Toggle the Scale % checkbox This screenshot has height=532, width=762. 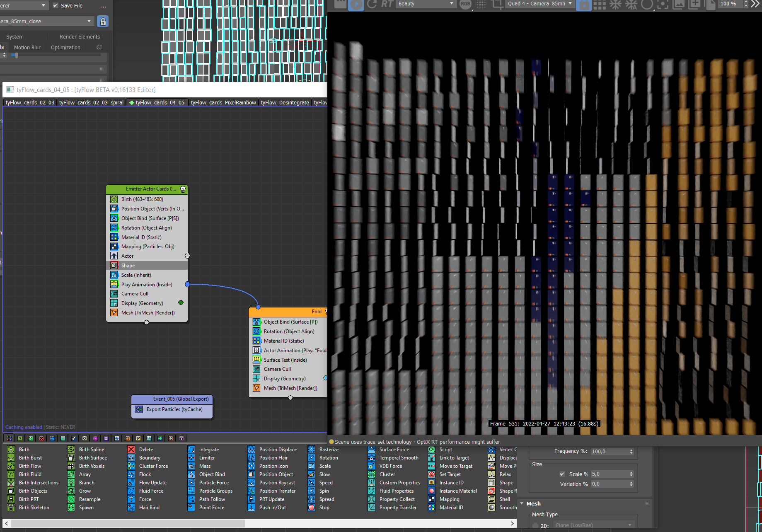point(562,474)
